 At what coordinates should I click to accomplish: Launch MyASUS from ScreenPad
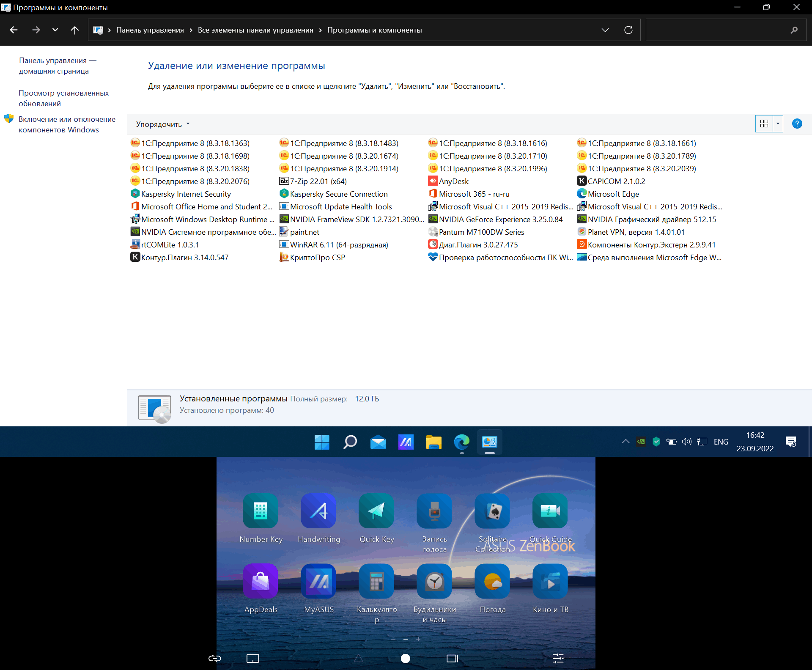[x=318, y=581]
